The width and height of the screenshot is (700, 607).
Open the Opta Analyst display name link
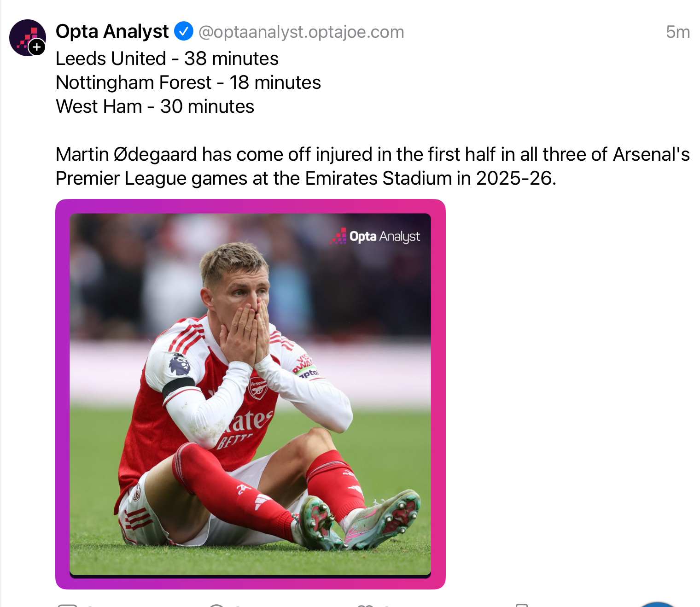(112, 31)
